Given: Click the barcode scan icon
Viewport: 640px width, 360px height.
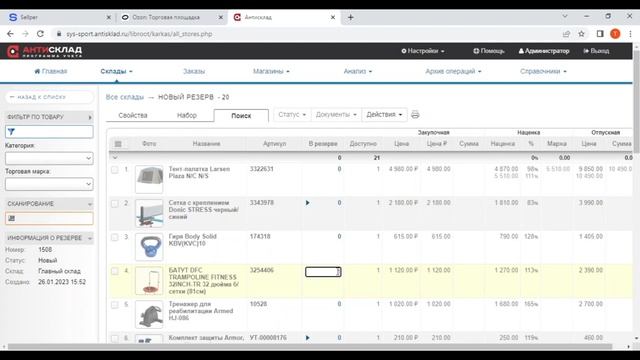Looking at the screenshot, I should pyautogui.click(x=11, y=218).
